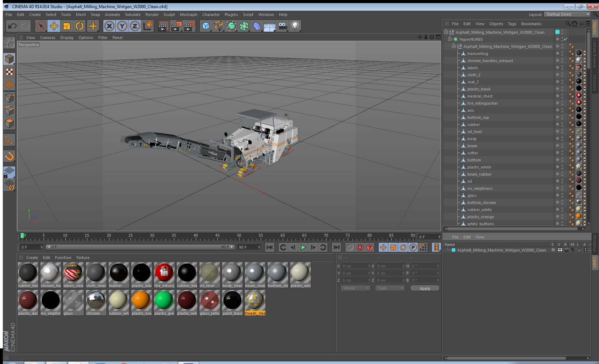Select the chrome material preview
This screenshot has height=364, width=599.
click(x=96, y=300)
